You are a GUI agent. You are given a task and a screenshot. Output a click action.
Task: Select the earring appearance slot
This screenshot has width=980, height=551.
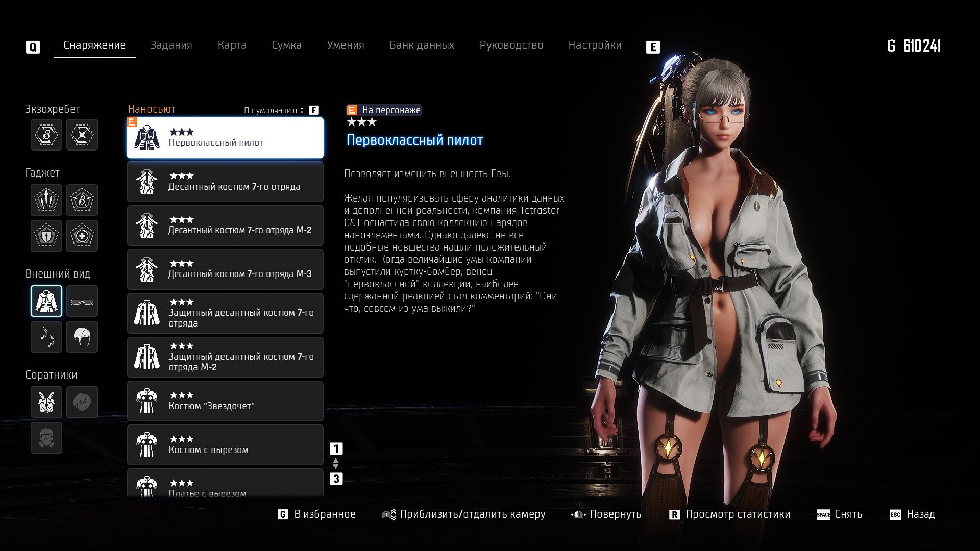(x=46, y=337)
